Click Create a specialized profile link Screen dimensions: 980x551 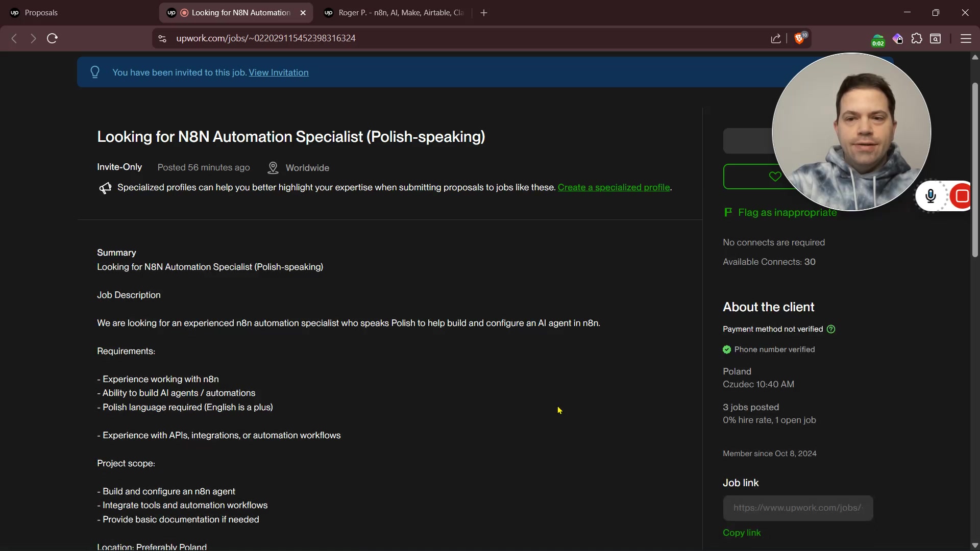(614, 187)
